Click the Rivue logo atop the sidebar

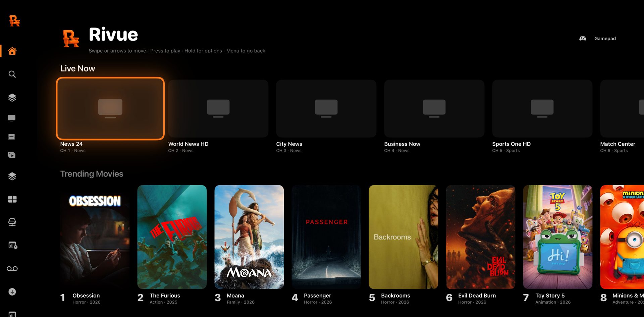tap(14, 21)
